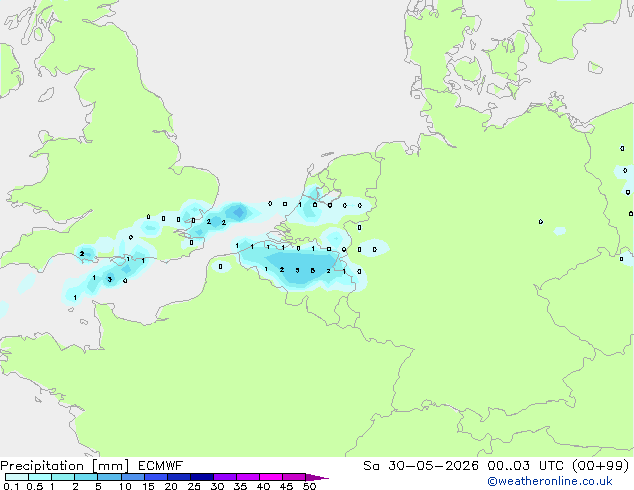Click the 35–40 mm violet legend swatch

point(247,477)
